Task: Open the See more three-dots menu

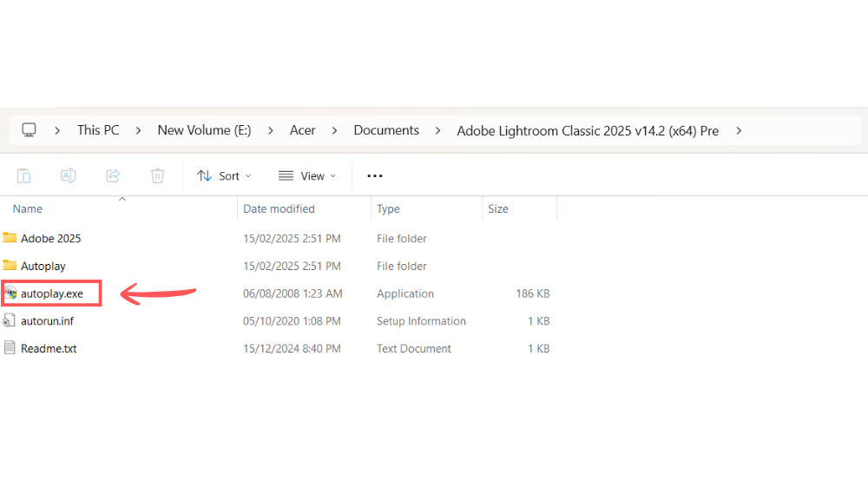Action: 374,175
